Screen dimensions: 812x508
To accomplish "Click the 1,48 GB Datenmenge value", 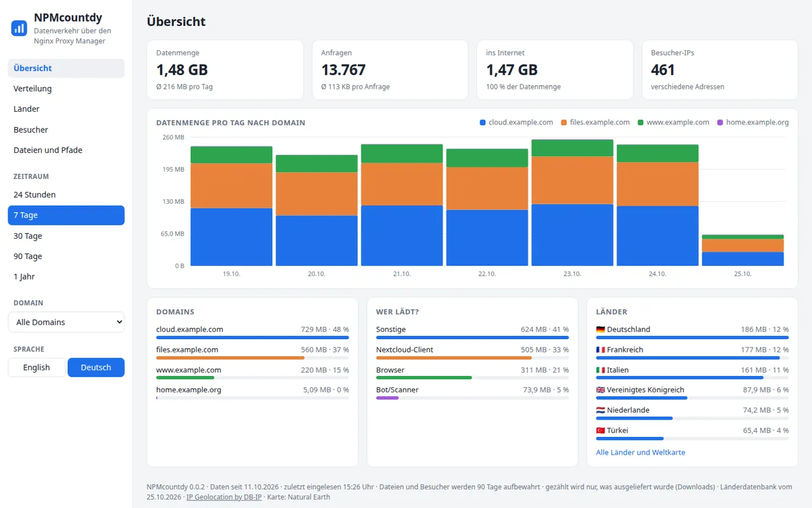I will pos(182,70).
